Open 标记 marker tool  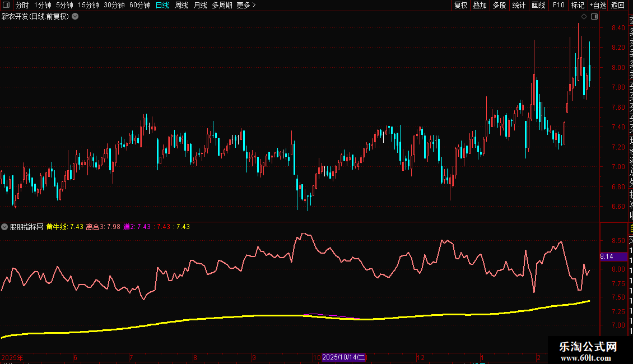(578, 6)
